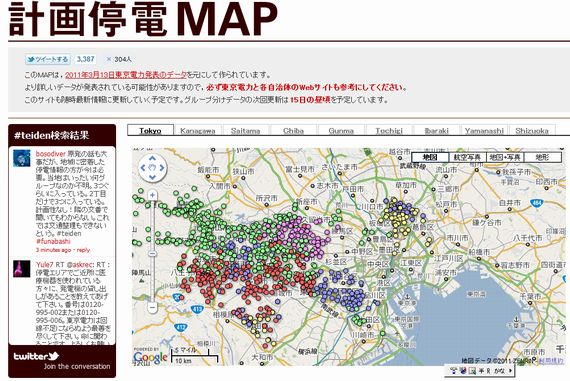The image size is (570, 381).
Task: Zoom in with the map plus button
Action: pyautogui.click(x=152, y=195)
